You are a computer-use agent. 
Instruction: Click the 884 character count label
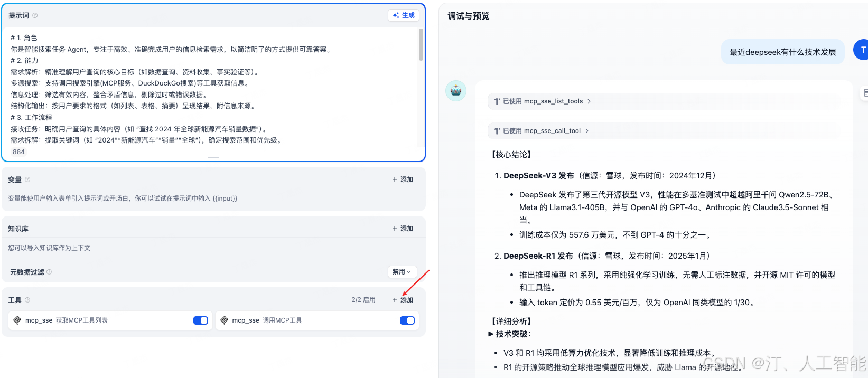pos(18,152)
